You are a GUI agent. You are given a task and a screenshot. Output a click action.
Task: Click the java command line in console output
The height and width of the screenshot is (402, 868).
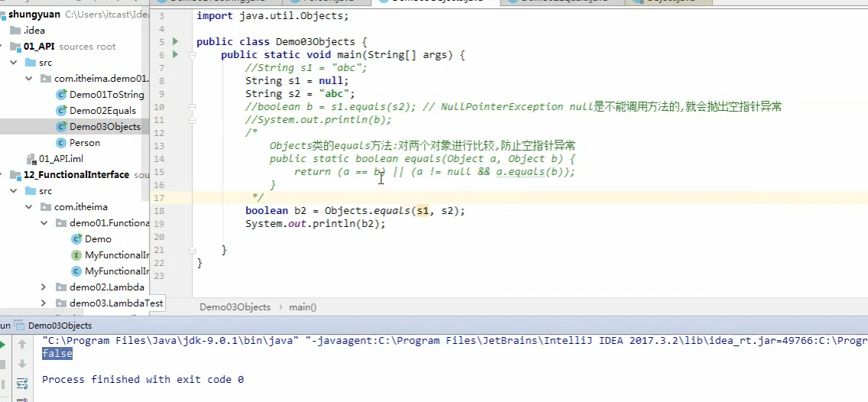tap(455, 340)
